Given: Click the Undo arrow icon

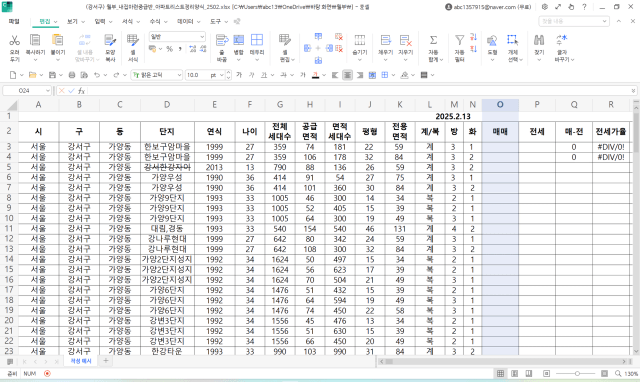Looking at the screenshot, I should click(x=97, y=75).
